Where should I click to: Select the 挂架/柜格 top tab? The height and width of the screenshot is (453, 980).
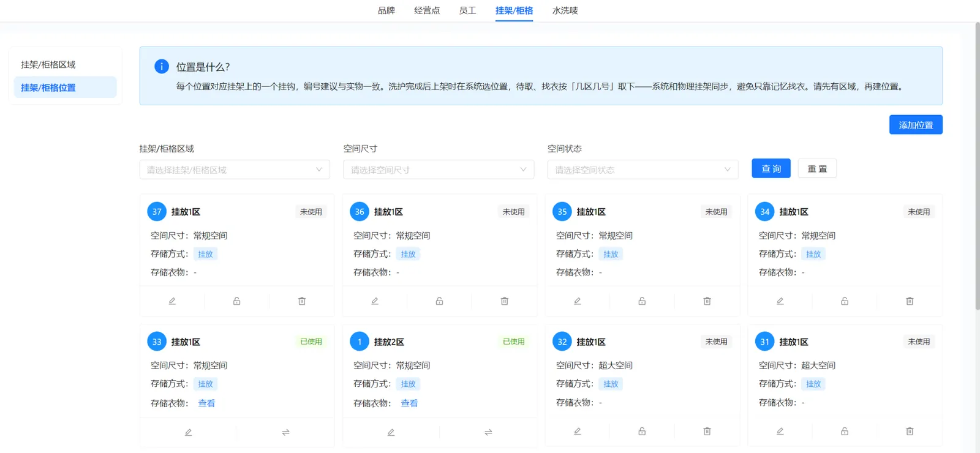click(514, 10)
